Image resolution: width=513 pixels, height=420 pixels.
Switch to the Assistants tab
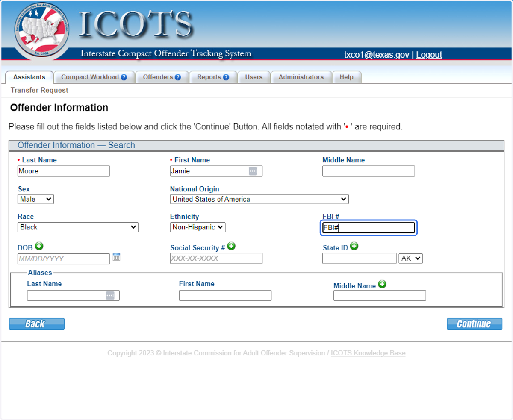[29, 77]
